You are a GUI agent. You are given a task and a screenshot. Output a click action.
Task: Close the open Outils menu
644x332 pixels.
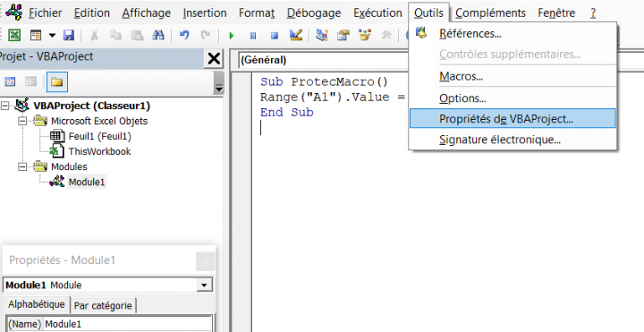(x=428, y=13)
